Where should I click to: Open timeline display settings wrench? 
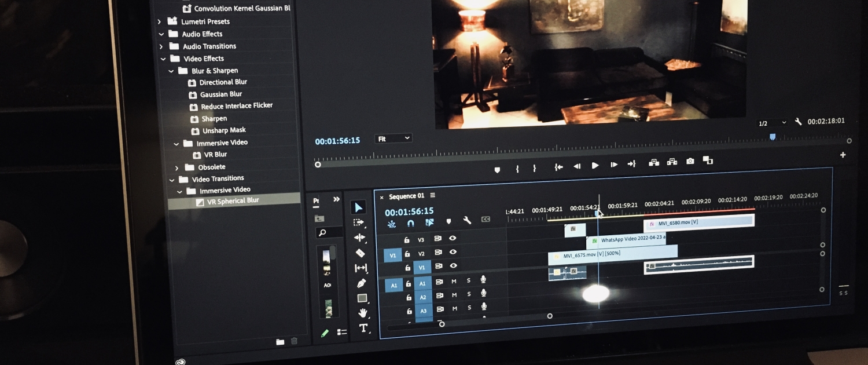point(467,221)
